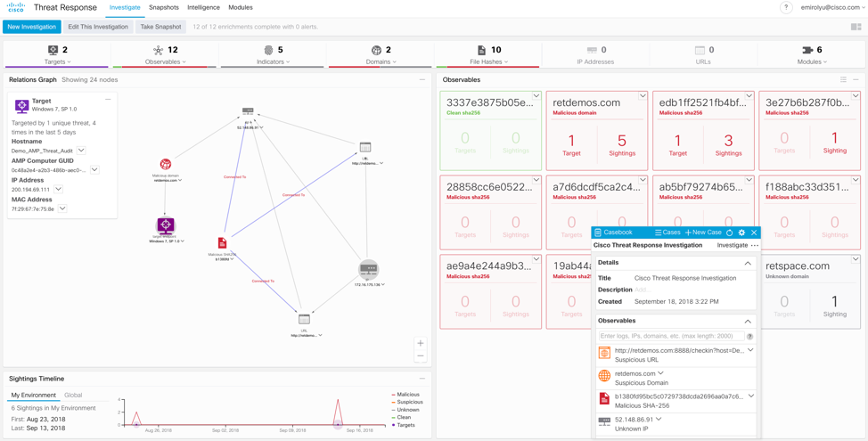Zoom in on the relations graph
868x441 pixels.
(421, 343)
